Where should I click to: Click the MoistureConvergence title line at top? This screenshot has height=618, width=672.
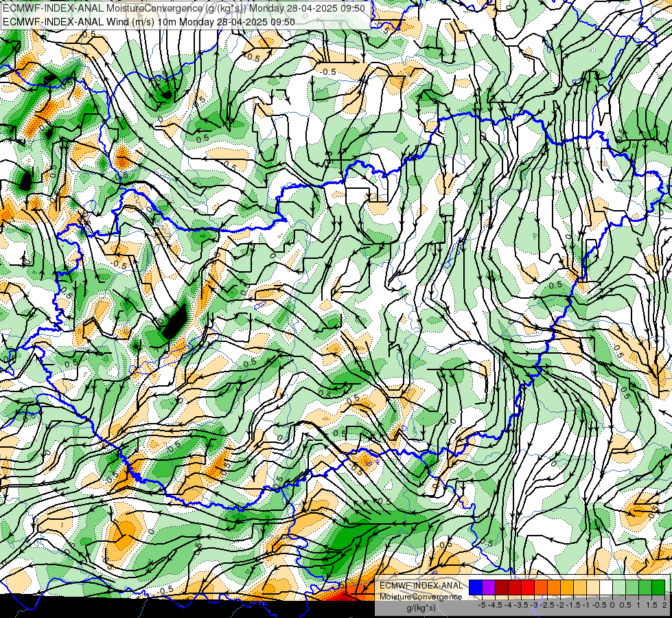click(184, 8)
